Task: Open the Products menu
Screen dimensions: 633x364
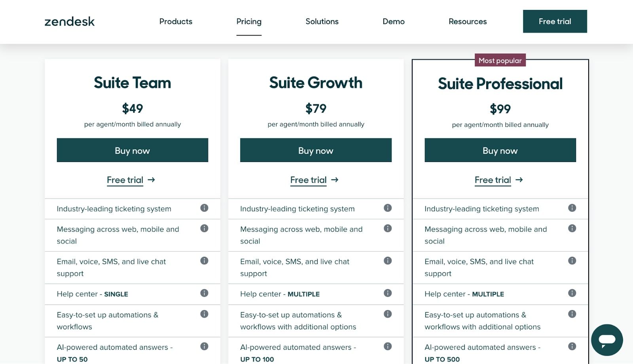Action: click(x=176, y=21)
